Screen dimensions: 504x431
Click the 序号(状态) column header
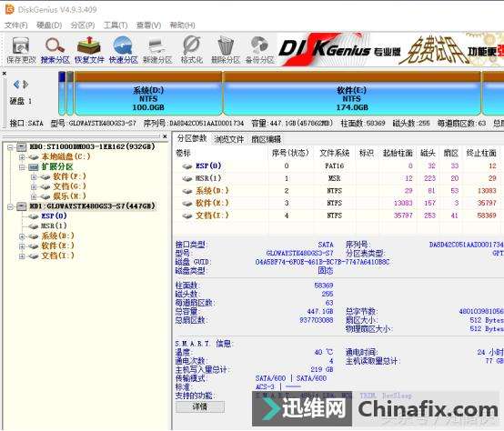coord(290,153)
